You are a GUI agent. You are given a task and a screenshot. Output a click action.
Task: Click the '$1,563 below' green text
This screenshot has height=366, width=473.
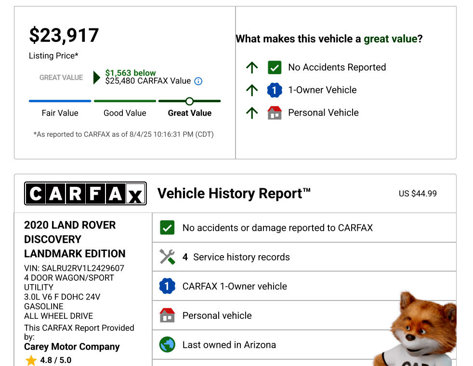(x=131, y=73)
